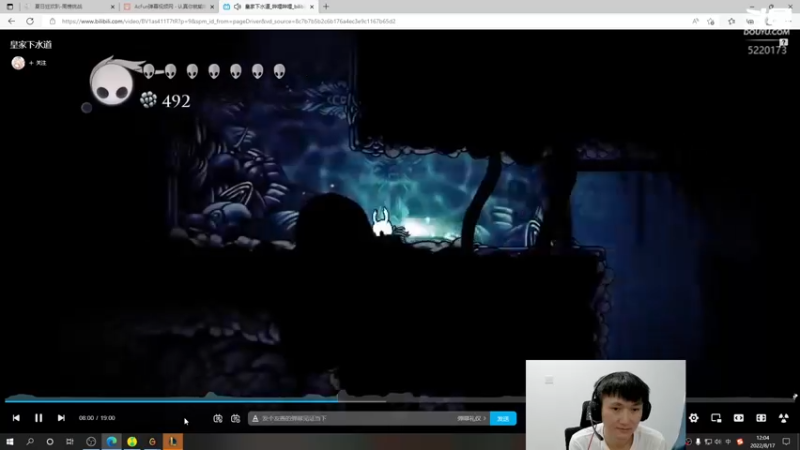
Task: Close the bilibili video tab
Action: click(312, 7)
